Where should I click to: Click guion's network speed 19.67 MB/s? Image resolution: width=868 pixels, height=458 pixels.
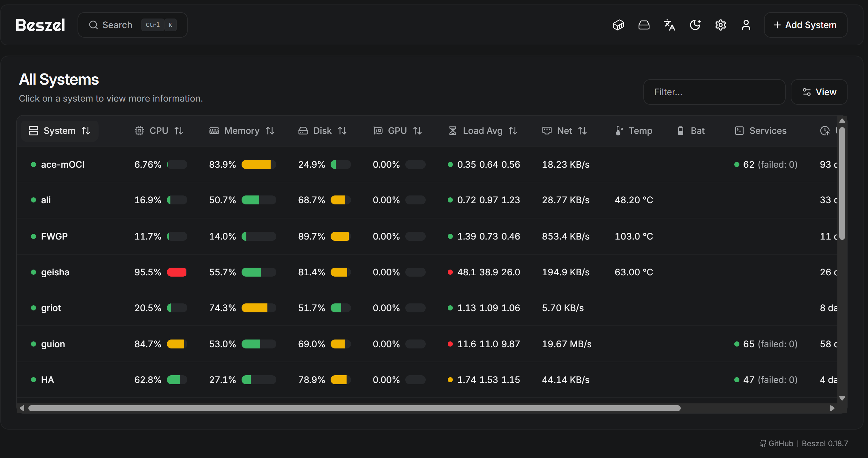click(x=566, y=344)
